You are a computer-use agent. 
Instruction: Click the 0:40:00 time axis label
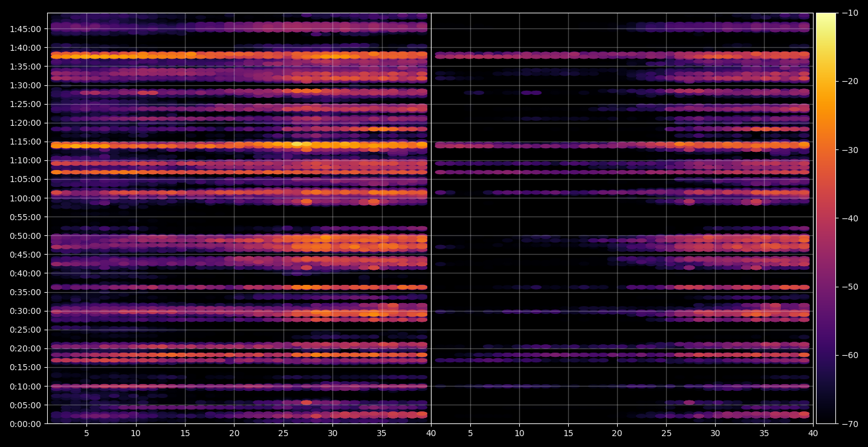click(x=25, y=273)
